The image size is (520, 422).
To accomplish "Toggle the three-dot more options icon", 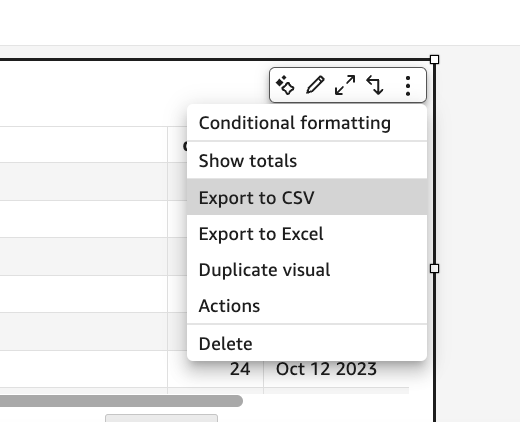I will point(408,86).
